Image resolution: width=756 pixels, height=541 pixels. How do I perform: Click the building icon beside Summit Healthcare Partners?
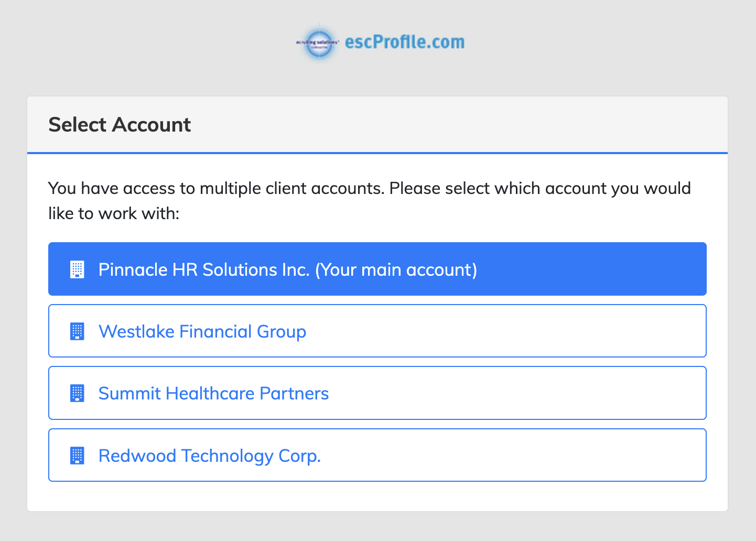point(78,393)
